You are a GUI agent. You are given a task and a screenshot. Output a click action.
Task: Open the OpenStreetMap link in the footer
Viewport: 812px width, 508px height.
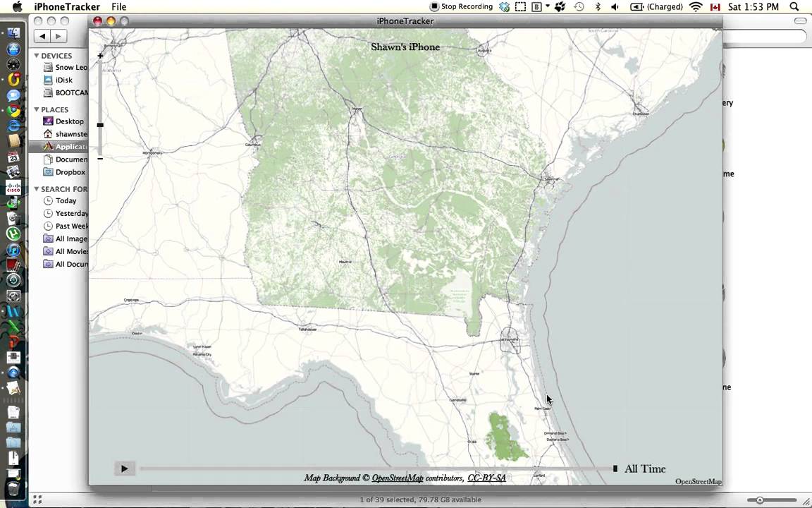(398, 478)
